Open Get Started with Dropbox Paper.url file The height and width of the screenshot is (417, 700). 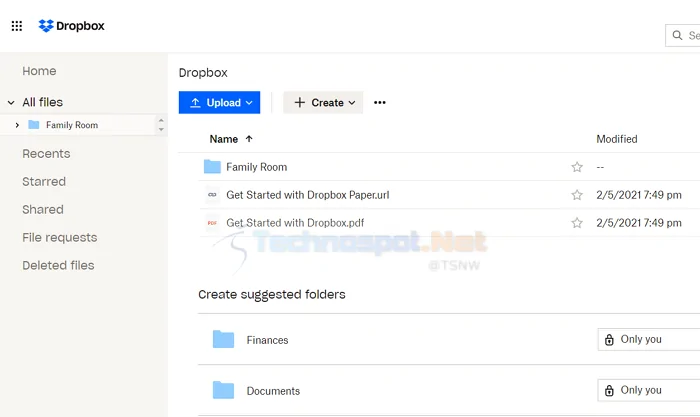tap(308, 195)
